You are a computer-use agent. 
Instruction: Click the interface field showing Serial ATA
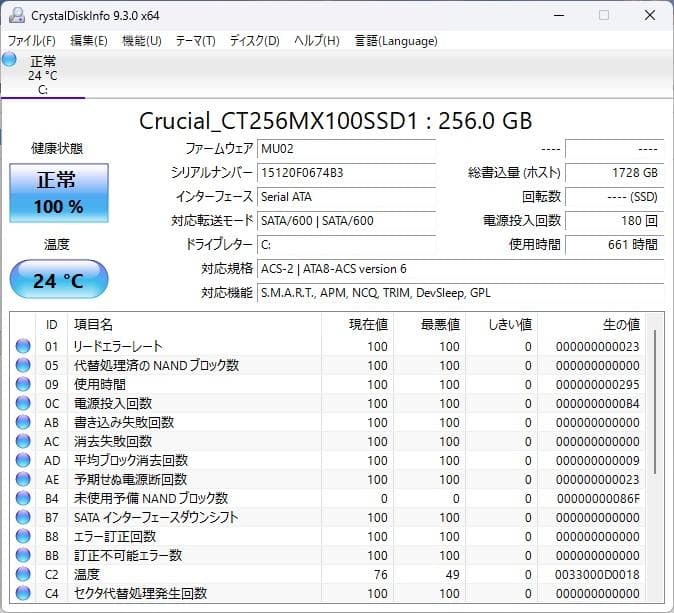(x=346, y=197)
